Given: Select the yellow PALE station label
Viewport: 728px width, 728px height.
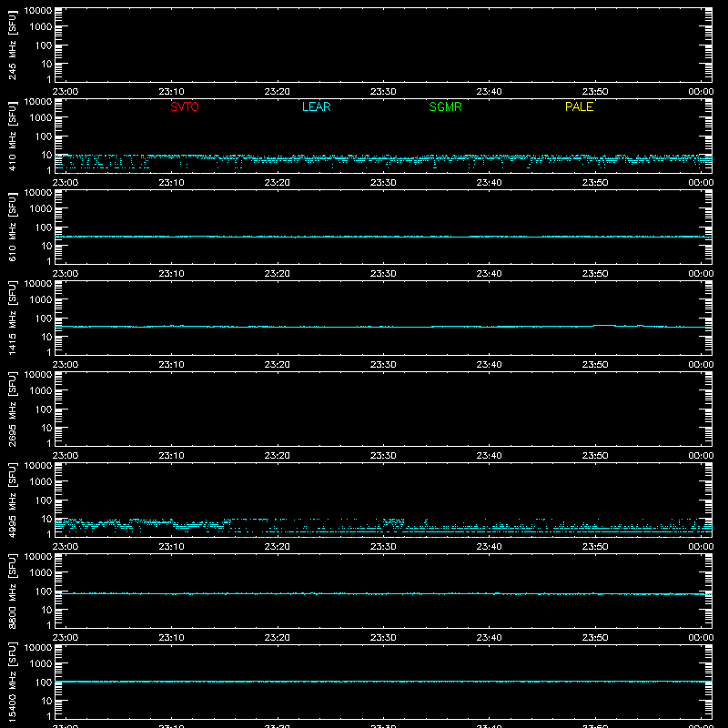Looking at the screenshot, I should point(579,106).
